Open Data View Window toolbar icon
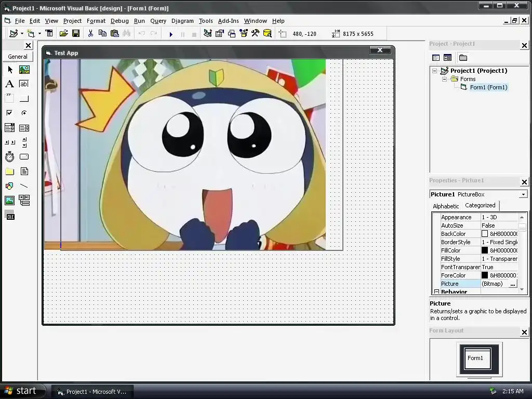Viewport: 532px width, 399px height. coord(268,33)
